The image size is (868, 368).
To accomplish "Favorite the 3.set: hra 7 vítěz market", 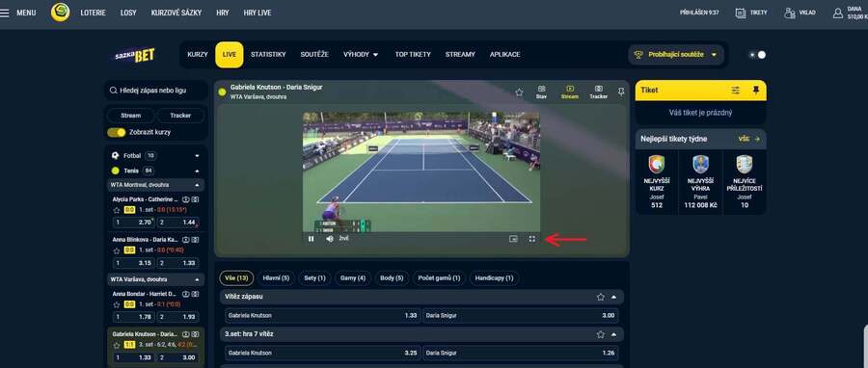I will [601, 334].
